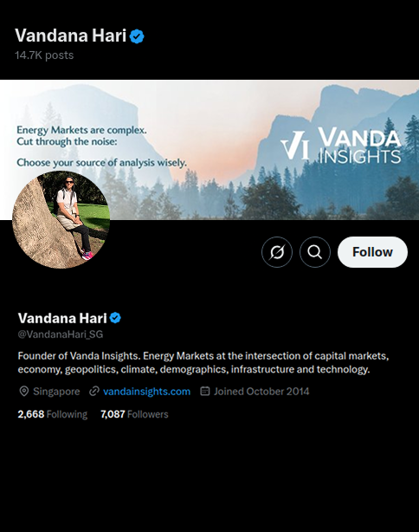Click the location pin icon near Singapore

[x=23, y=391]
